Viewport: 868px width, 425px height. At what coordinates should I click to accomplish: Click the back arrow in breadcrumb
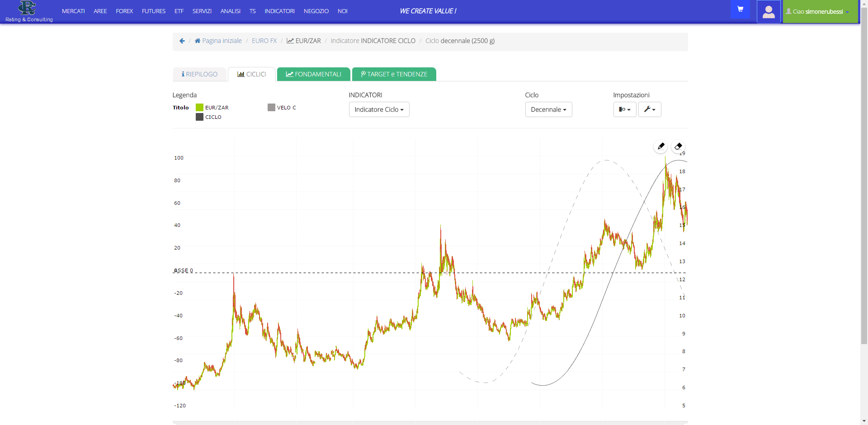point(182,41)
